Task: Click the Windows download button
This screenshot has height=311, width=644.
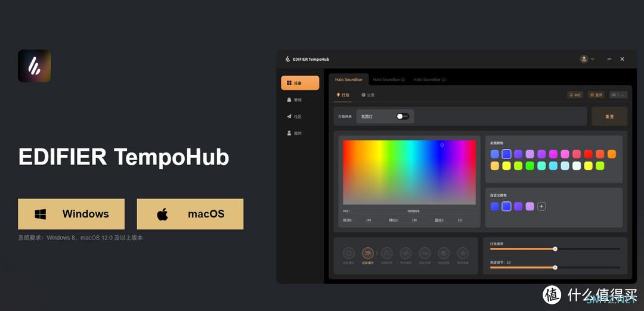Action: [71, 214]
